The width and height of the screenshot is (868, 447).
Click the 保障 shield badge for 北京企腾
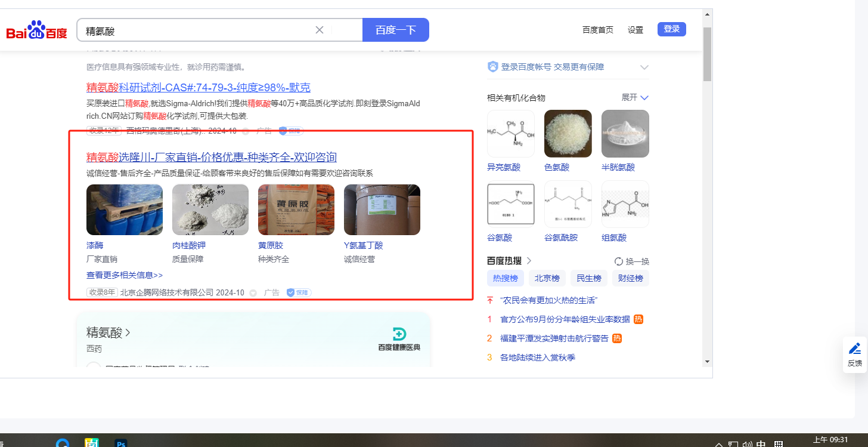pos(299,292)
